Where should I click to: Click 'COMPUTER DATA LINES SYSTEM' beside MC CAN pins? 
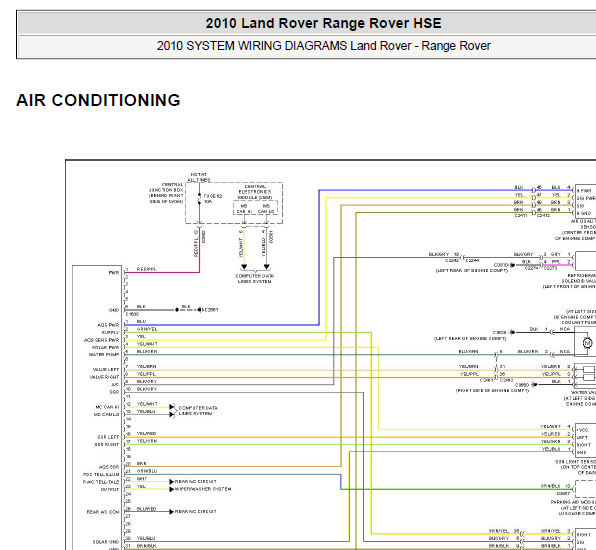point(198,411)
